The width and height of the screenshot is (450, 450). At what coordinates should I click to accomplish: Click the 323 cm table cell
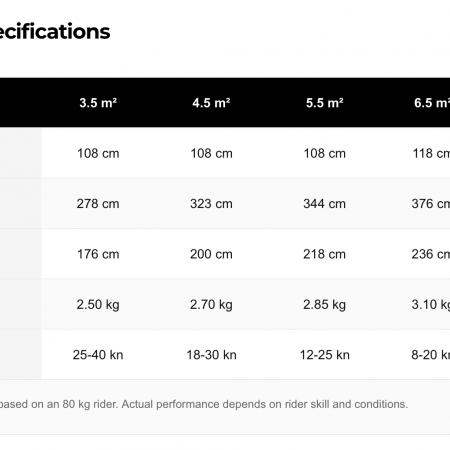[211, 203]
